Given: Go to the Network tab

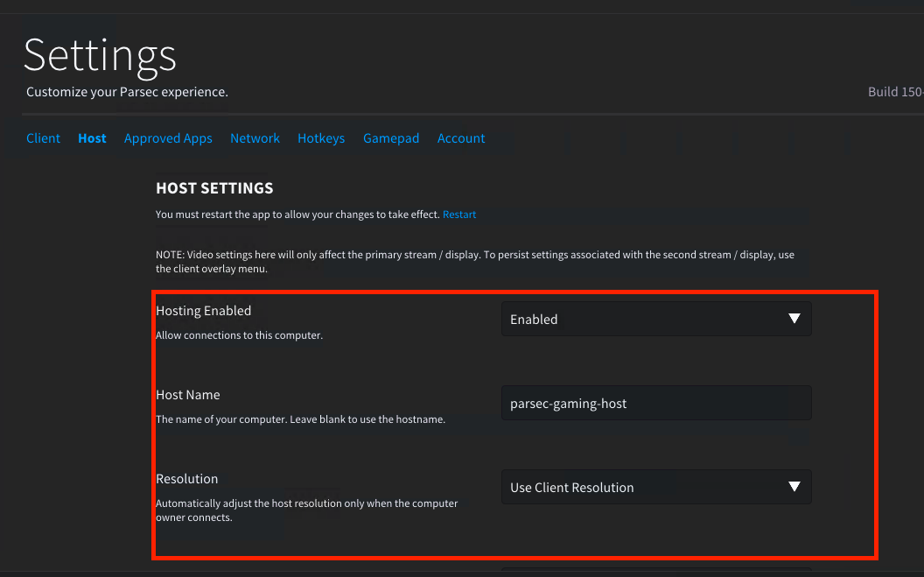Looking at the screenshot, I should [x=255, y=138].
